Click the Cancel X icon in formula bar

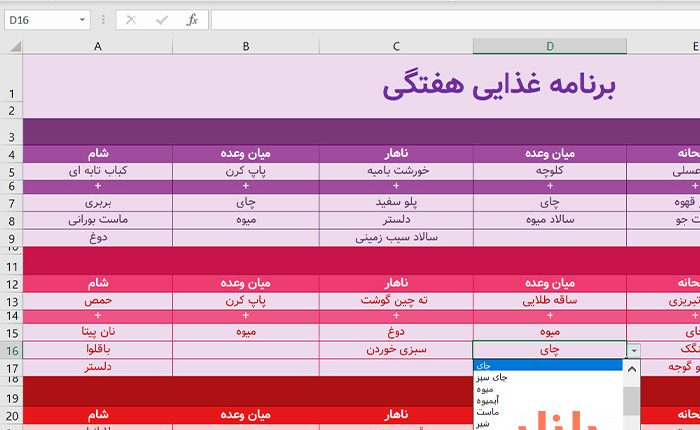click(131, 20)
